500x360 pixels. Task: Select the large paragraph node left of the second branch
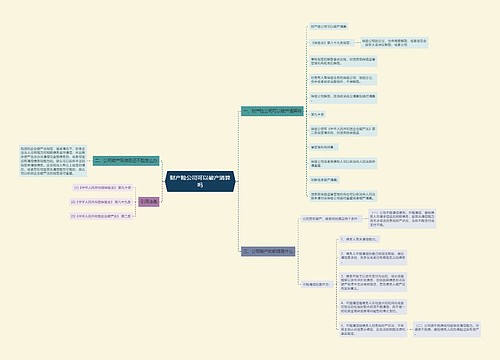coord(53,161)
